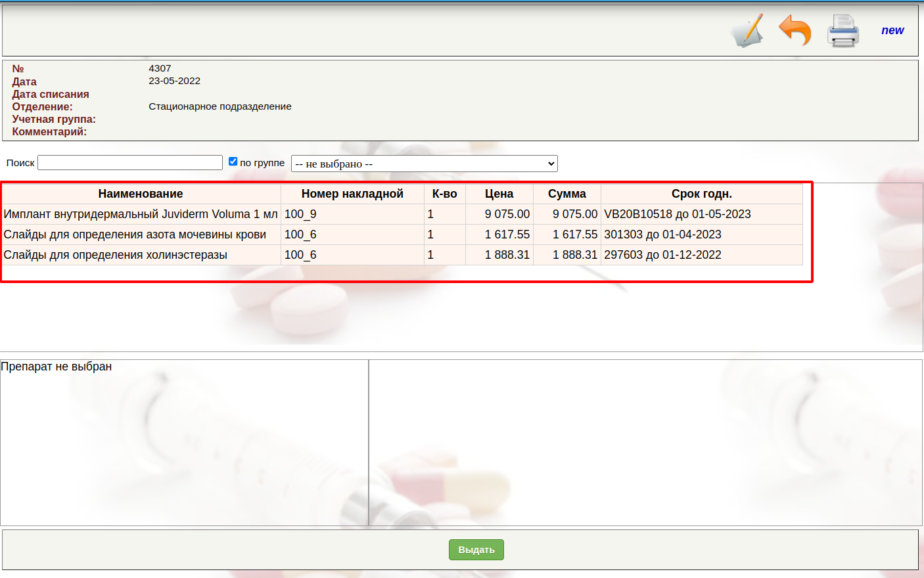
Task: Toggle the 'по группе' checkbox
Action: point(233,162)
